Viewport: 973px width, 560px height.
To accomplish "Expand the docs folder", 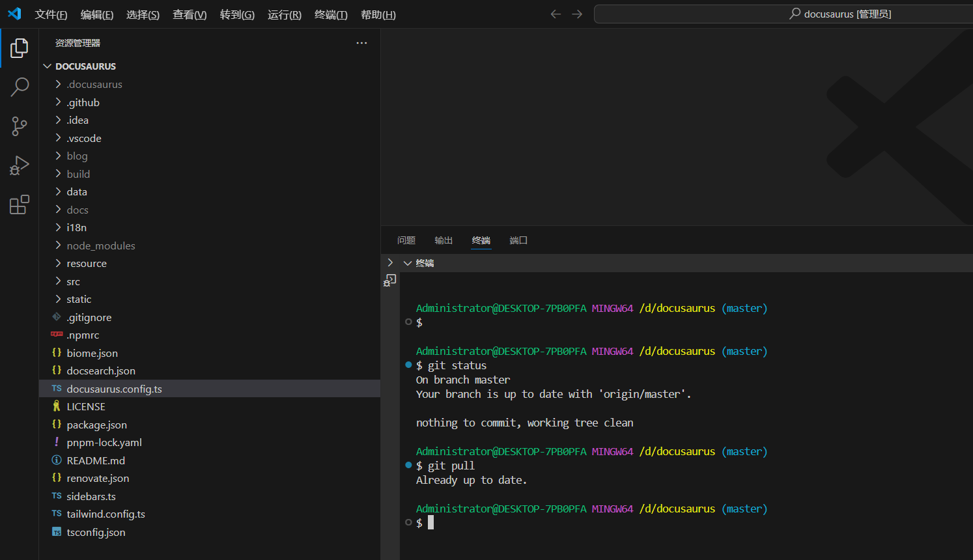I will coord(58,210).
